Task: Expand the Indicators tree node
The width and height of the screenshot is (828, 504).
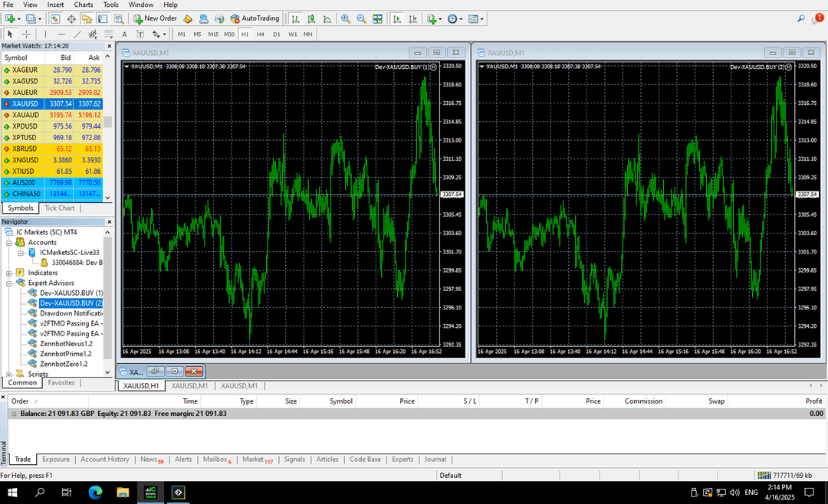Action: pos(8,273)
